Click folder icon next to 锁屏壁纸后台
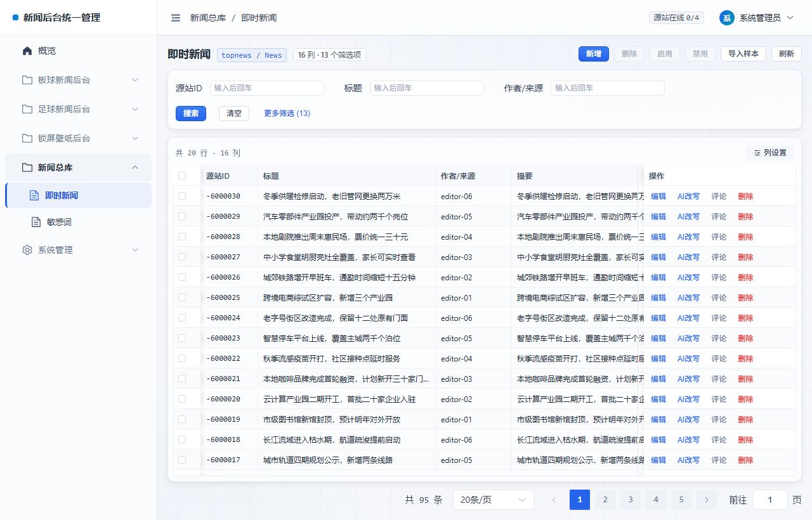The height and width of the screenshot is (520, 812). 27,138
